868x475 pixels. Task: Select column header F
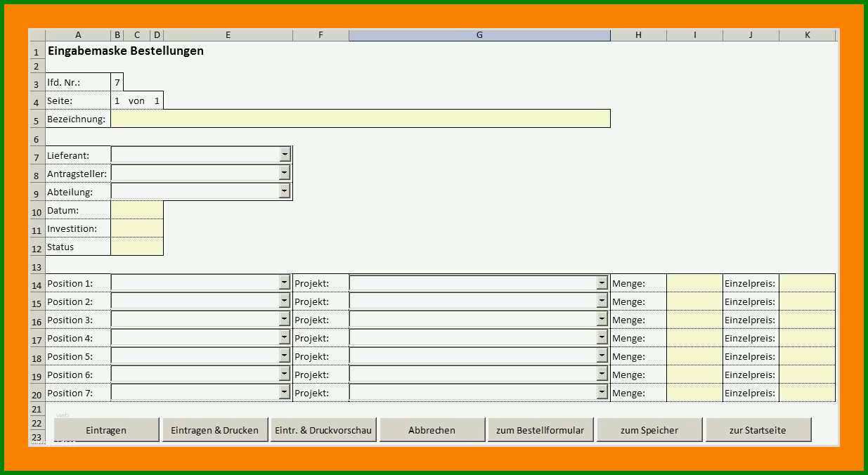(x=320, y=35)
